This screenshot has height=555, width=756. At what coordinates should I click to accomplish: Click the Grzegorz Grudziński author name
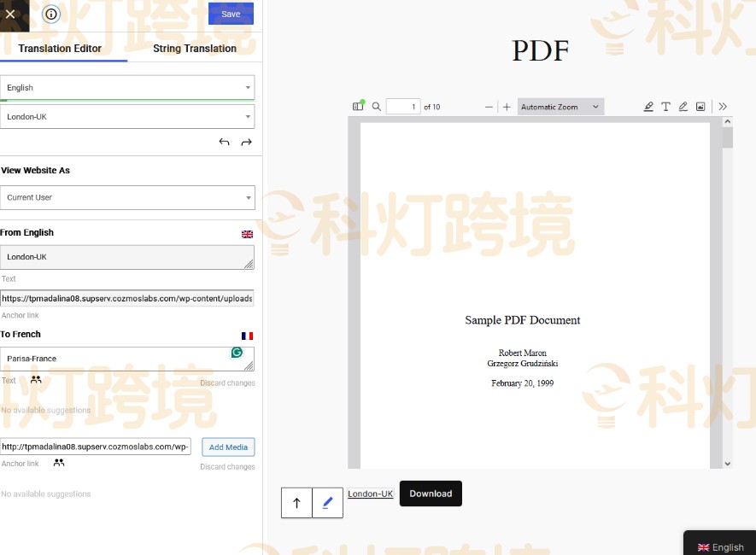522,364
